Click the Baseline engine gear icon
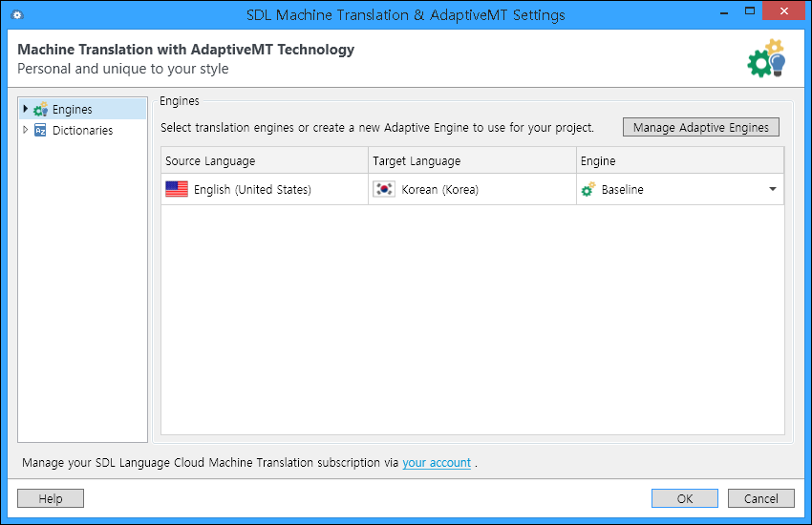This screenshot has height=525, width=812. [x=588, y=189]
